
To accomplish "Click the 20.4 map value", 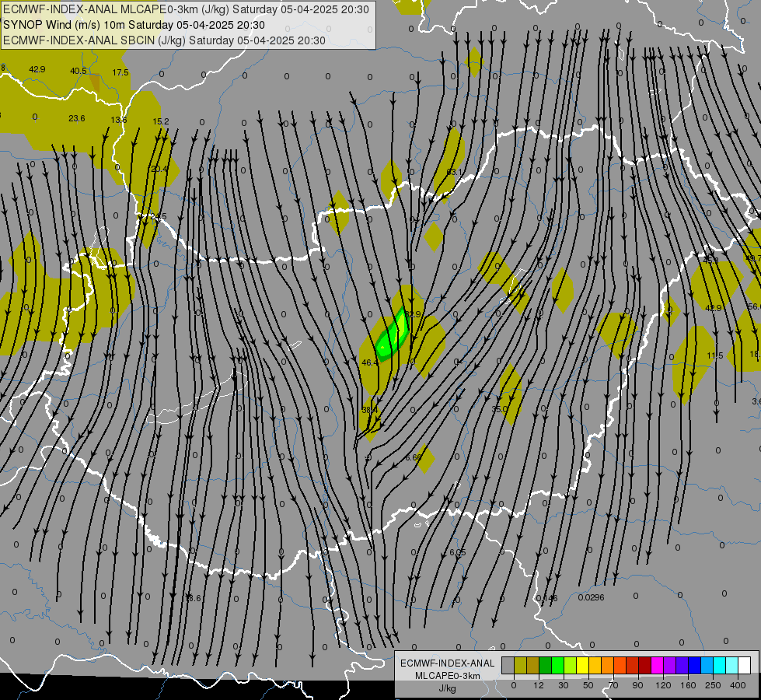I will tap(159, 169).
